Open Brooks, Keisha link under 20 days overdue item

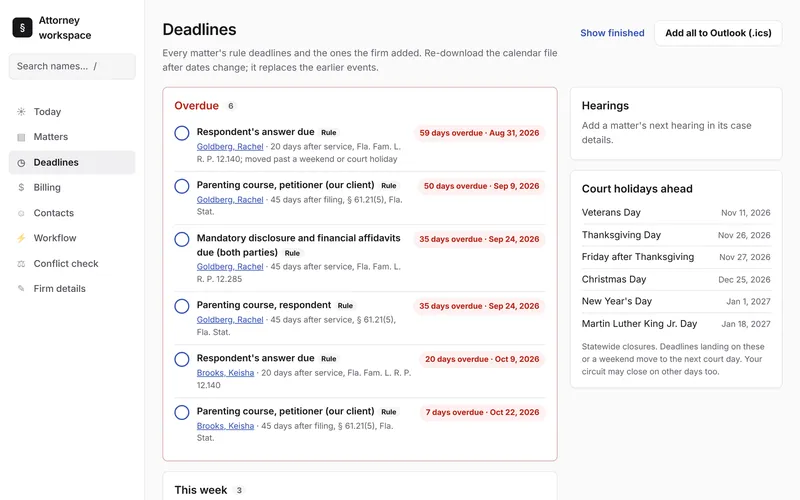[226, 372]
